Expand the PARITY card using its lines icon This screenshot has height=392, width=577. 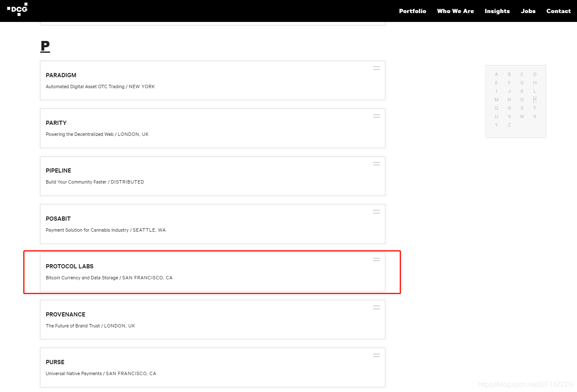click(377, 116)
